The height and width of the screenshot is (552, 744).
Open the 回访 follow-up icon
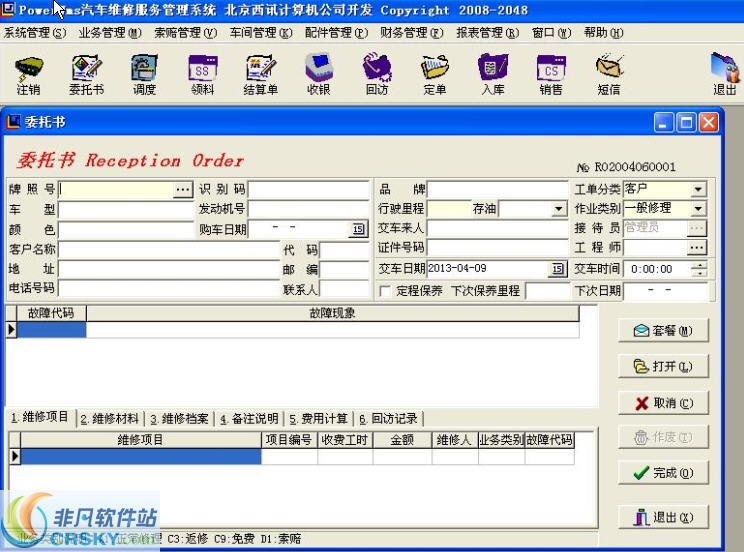tap(377, 75)
